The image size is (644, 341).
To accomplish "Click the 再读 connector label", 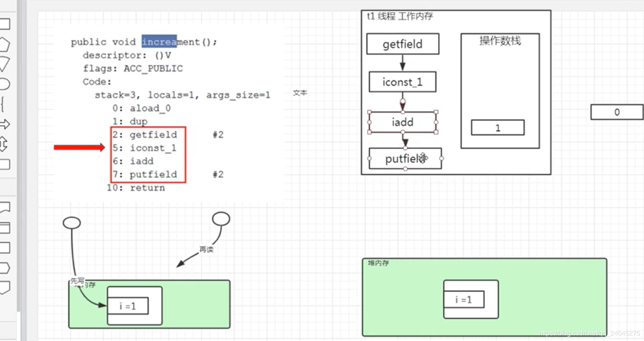I will [x=206, y=249].
